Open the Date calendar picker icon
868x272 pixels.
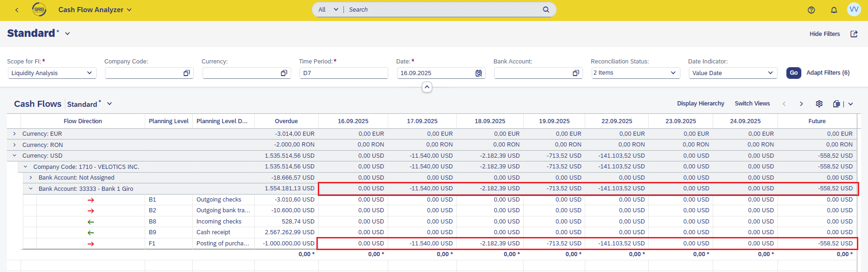click(478, 73)
